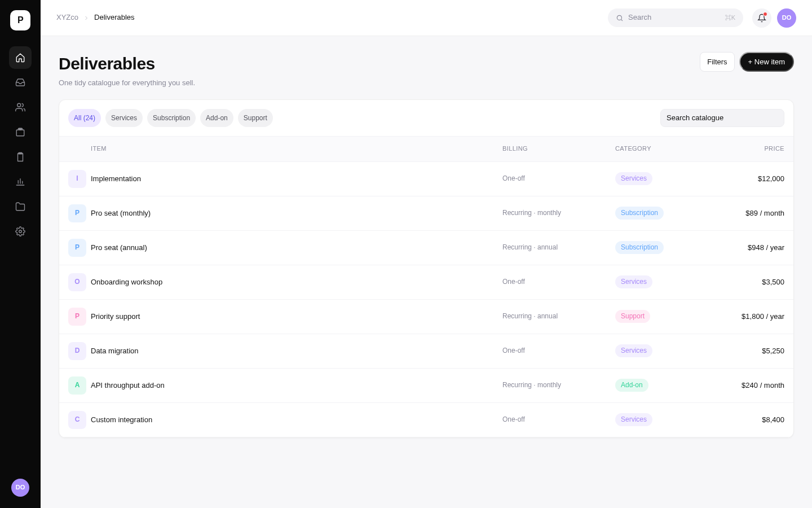Click the Implementation row I badge
This screenshot has height=508, width=812.
pos(77,179)
